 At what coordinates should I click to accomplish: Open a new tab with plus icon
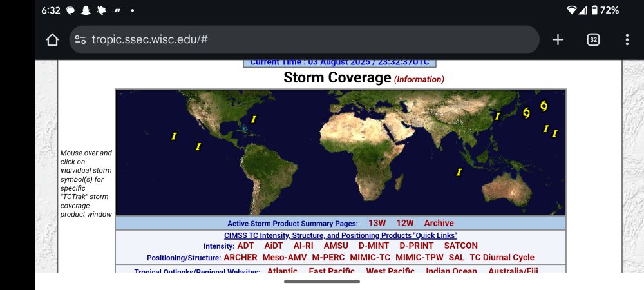pos(558,40)
